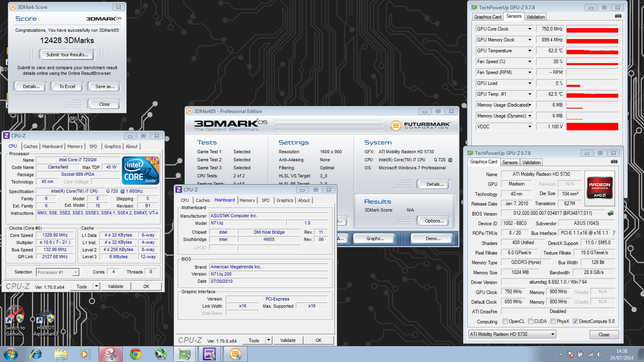Toggle the DirectCompute 5.0 checkbox
Image resolution: width=644 pixels, height=362 pixels.
click(x=576, y=321)
